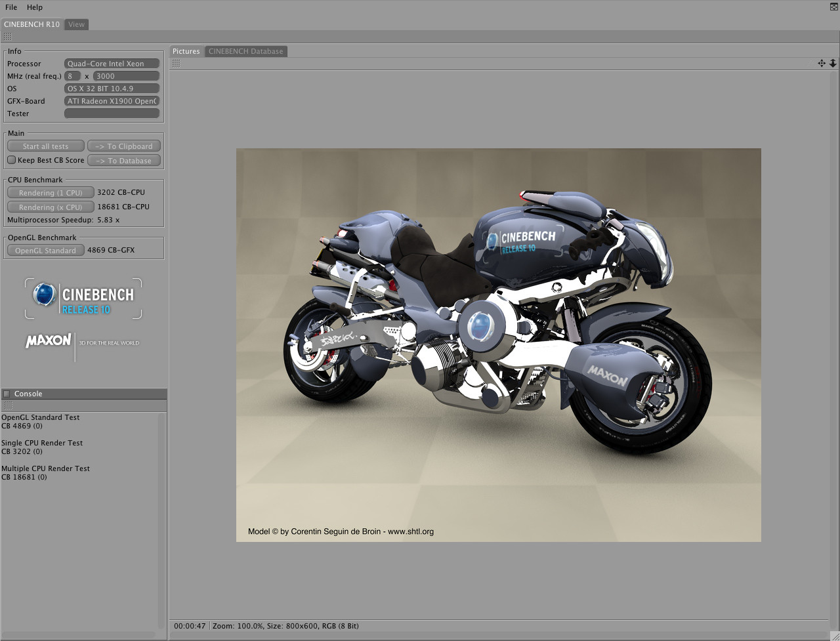Screen dimensions: 840x641
Task: Click the Multiprocessor Speedup 5.83 x value
Action: click(x=108, y=220)
